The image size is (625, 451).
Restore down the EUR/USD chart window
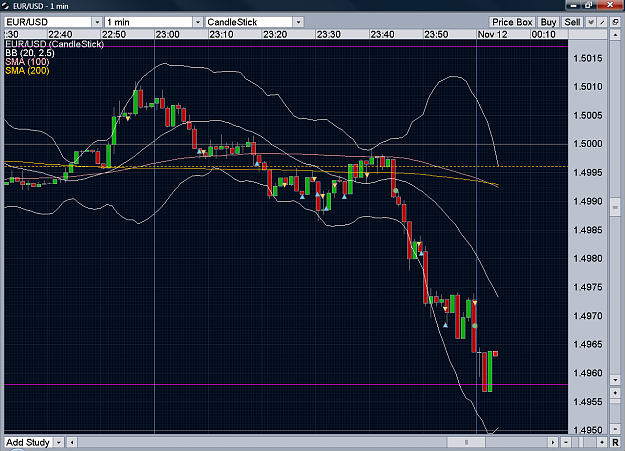coord(589,5)
